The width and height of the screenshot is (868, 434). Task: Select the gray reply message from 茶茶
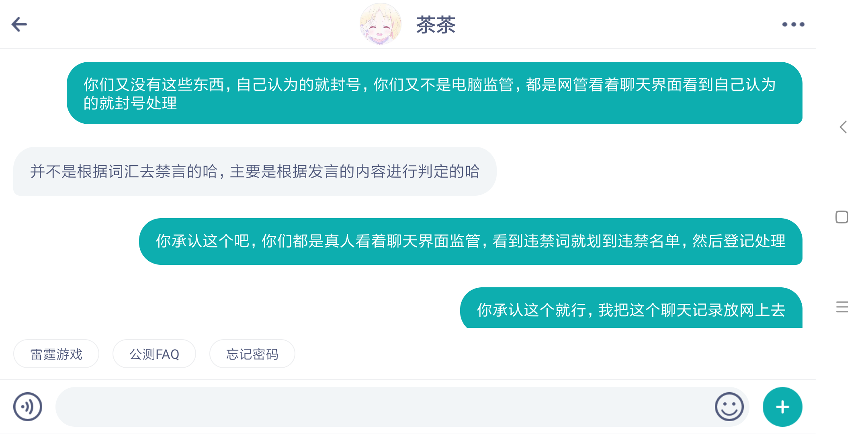255,172
